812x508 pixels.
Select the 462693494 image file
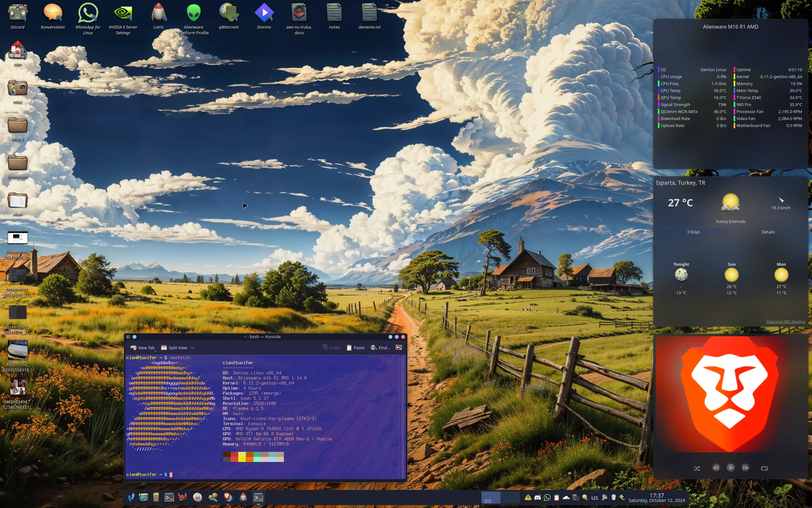pos(17,394)
